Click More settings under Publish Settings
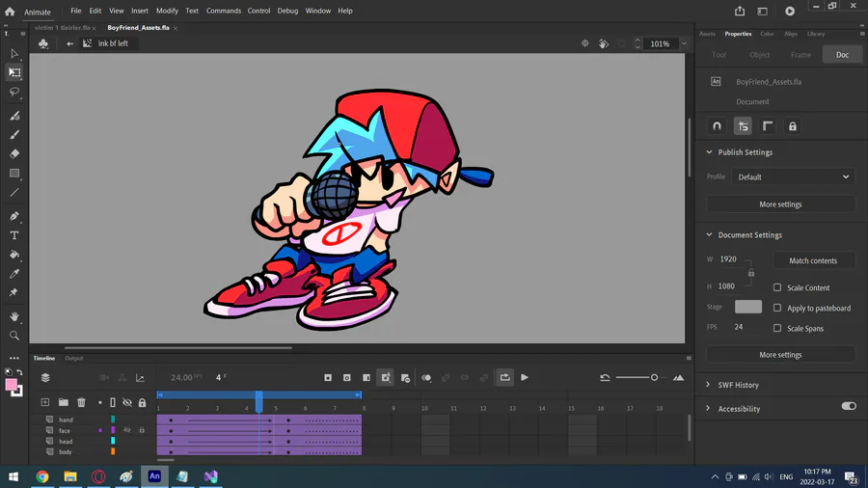Screen dimensions: 868x488 pyautogui.click(x=780, y=204)
